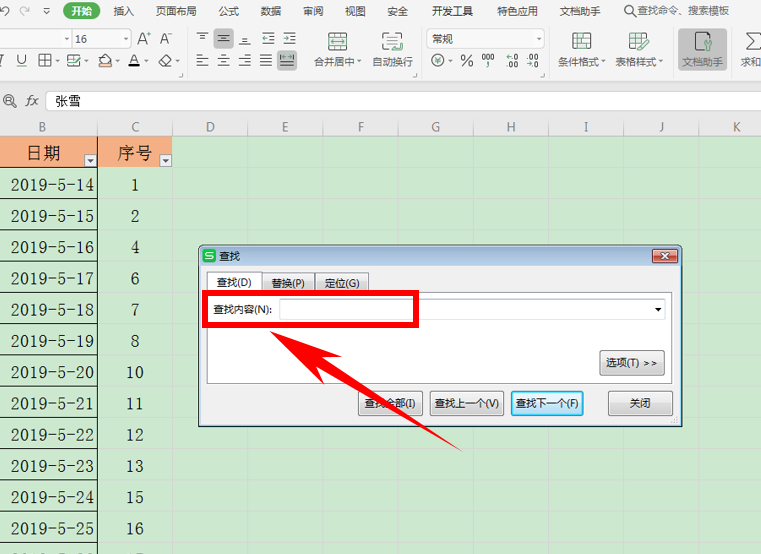761x554 pixels.
Task: Open the 替换(P) tab in Find dialog
Action: click(x=288, y=283)
